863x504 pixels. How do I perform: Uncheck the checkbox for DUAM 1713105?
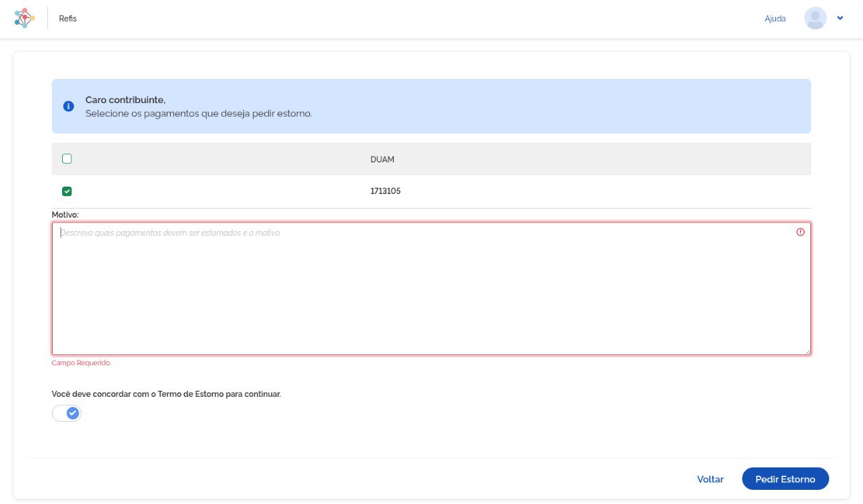click(x=67, y=191)
